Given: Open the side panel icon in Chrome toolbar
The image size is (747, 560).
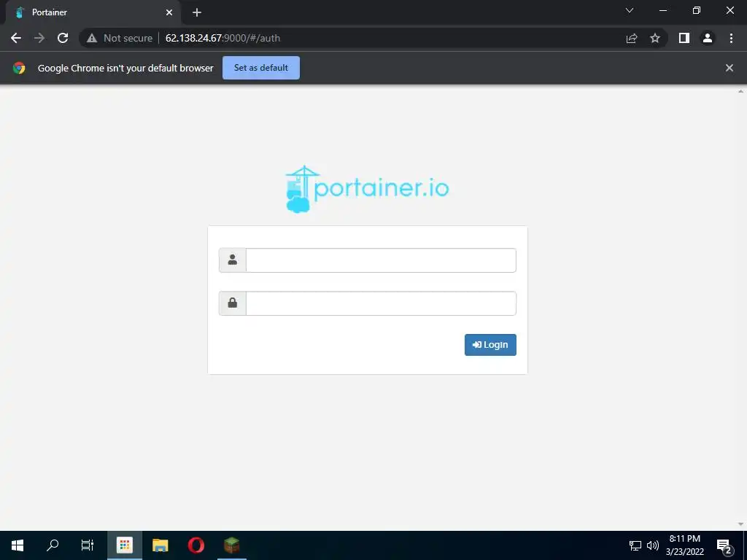Looking at the screenshot, I should click(x=684, y=38).
